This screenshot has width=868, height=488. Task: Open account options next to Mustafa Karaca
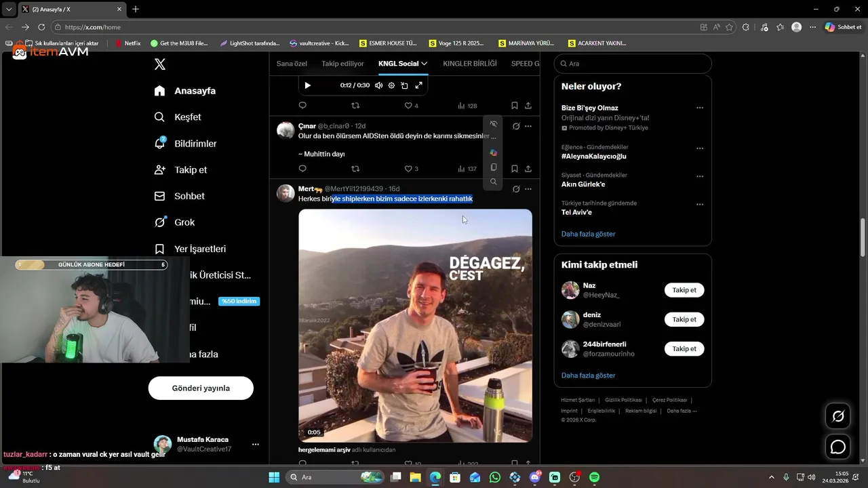pos(256,445)
